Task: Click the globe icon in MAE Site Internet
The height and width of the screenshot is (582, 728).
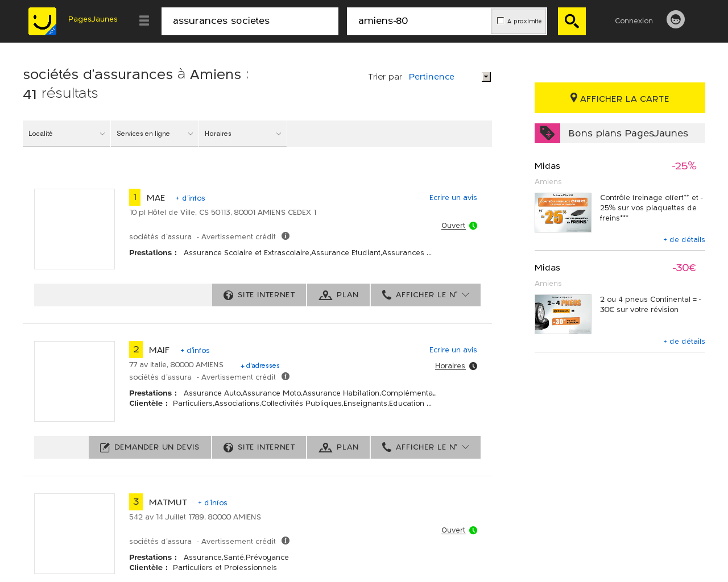Action: tap(229, 295)
